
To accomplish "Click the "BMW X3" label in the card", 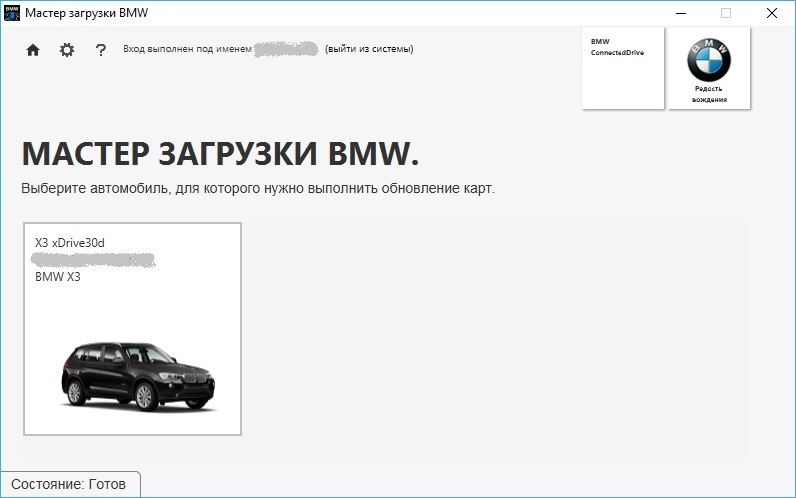I will 57,277.
